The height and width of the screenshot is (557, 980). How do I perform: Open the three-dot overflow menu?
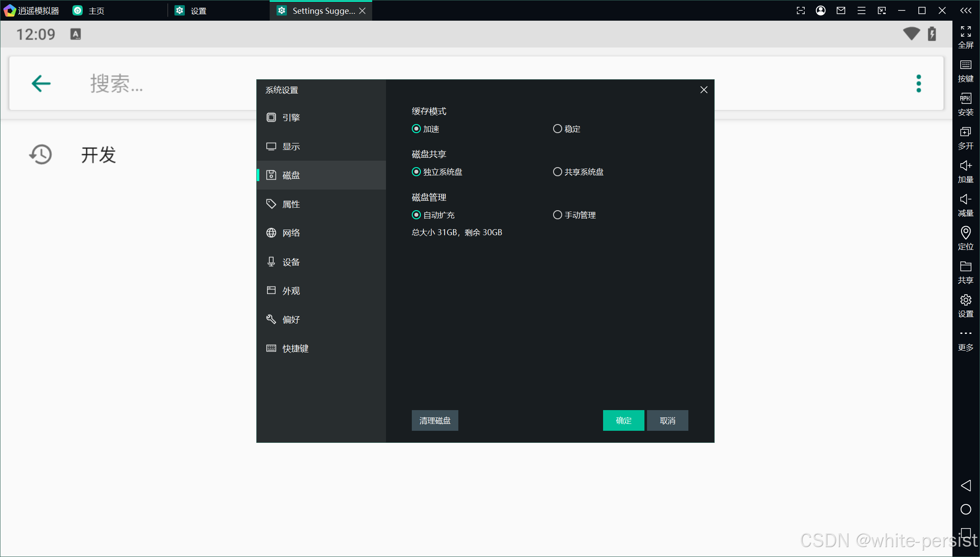click(918, 84)
